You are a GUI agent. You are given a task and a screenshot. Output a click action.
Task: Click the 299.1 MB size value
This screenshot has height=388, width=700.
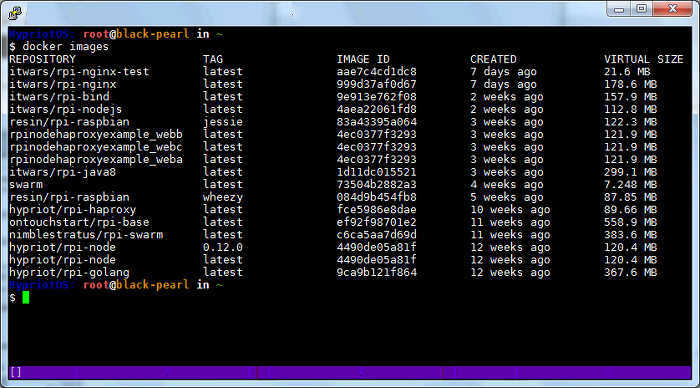(630, 172)
